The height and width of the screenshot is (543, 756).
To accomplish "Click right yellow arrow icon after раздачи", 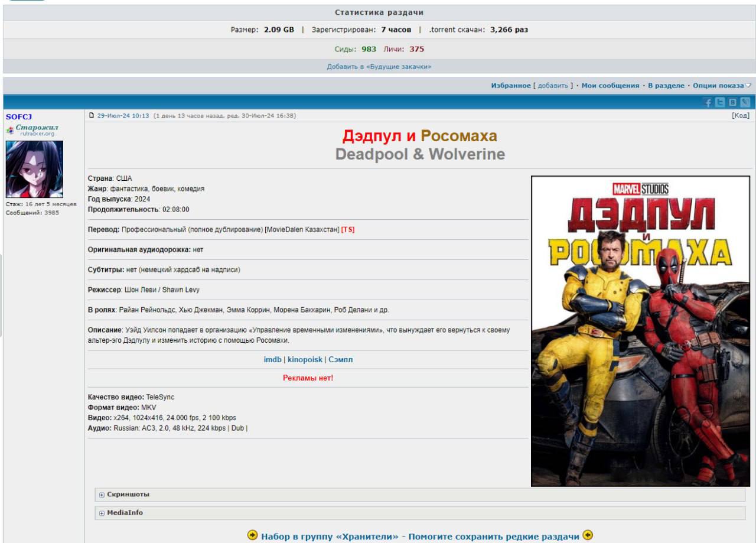I will click(x=588, y=535).
